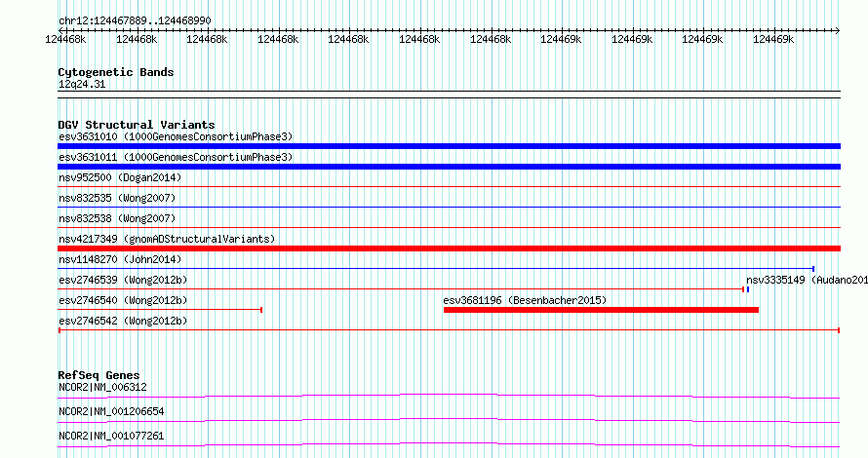The width and height of the screenshot is (868, 458).
Task: Click the NCOR2|NM_006312 gene label
Action: (103, 387)
